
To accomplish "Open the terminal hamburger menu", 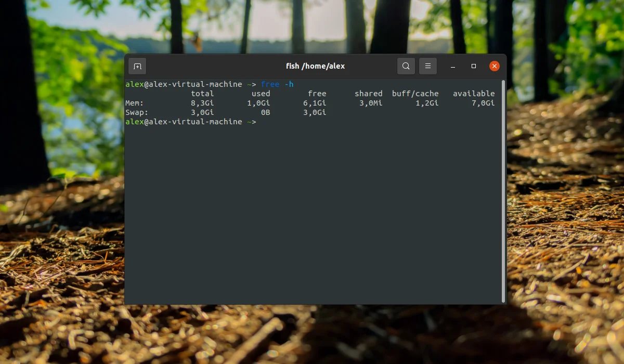I will coord(428,66).
